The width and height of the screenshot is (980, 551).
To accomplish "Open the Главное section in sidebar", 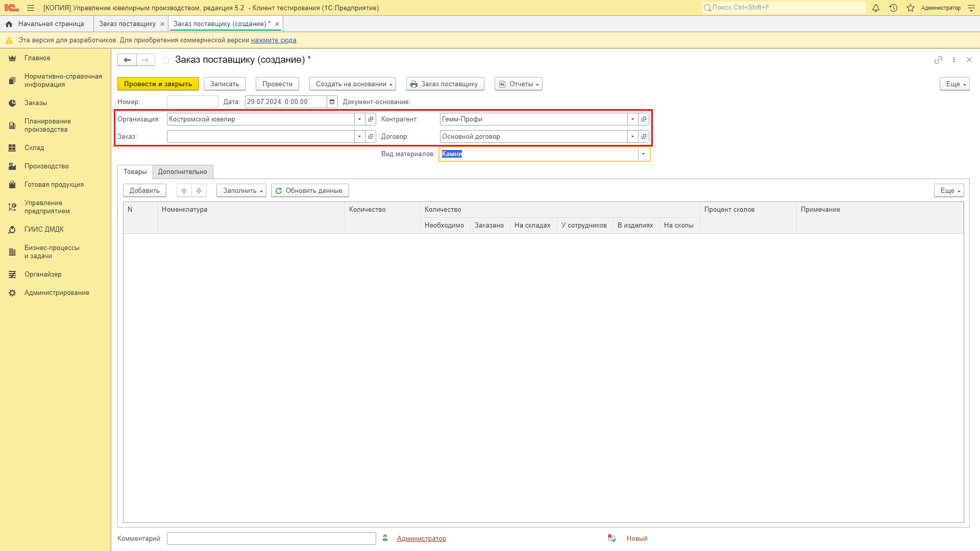I will (37, 58).
